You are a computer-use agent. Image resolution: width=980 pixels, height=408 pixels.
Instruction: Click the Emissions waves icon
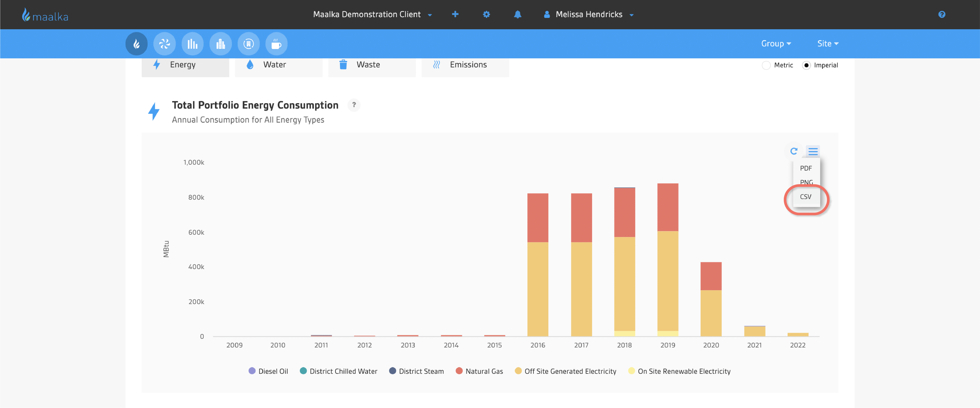click(436, 65)
